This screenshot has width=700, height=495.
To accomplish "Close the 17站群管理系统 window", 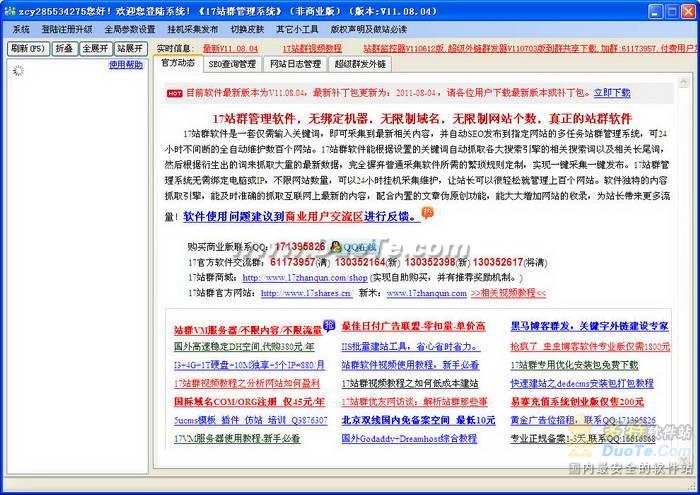I will point(688,11).
